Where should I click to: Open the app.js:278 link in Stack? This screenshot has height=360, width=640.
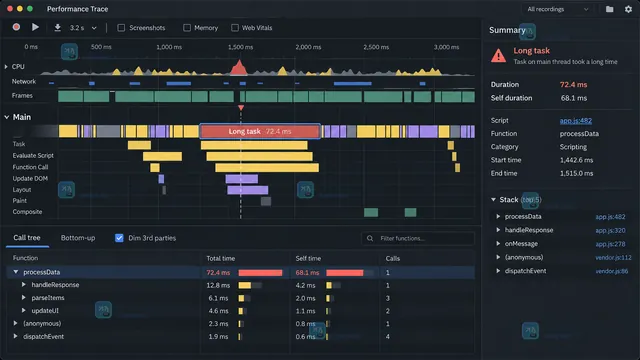[x=610, y=244]
